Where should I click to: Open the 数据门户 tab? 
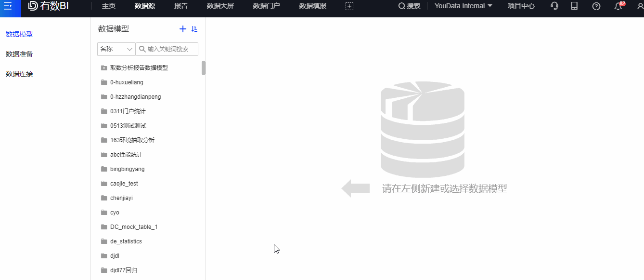point(267,6)
